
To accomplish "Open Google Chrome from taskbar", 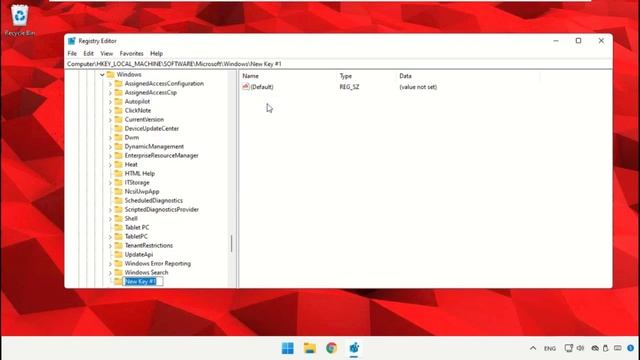I will point(331,348).
